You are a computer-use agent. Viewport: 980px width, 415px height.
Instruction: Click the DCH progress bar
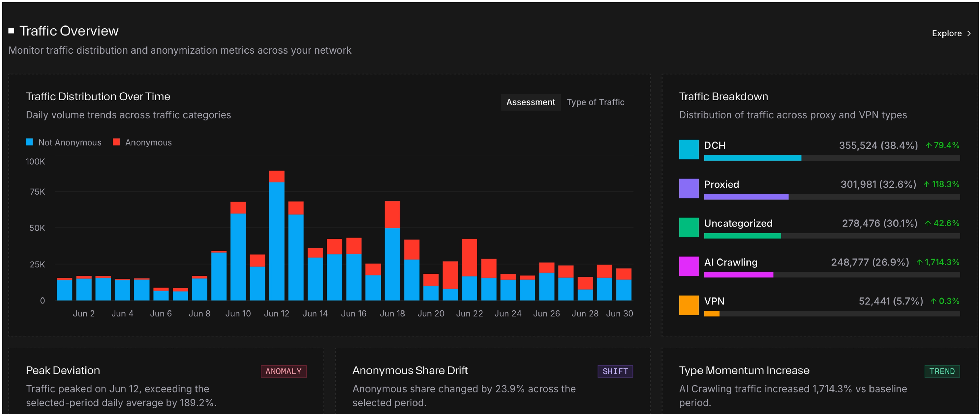point(832,158)
